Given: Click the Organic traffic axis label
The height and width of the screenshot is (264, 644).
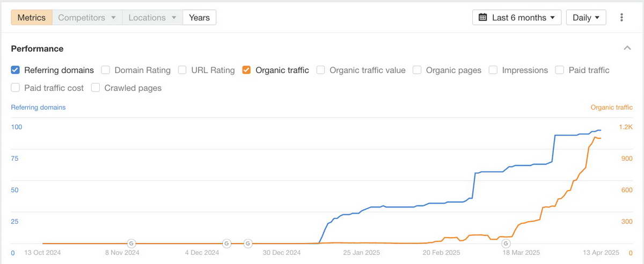Looking at the screenshot, I should tap(611, 108).
